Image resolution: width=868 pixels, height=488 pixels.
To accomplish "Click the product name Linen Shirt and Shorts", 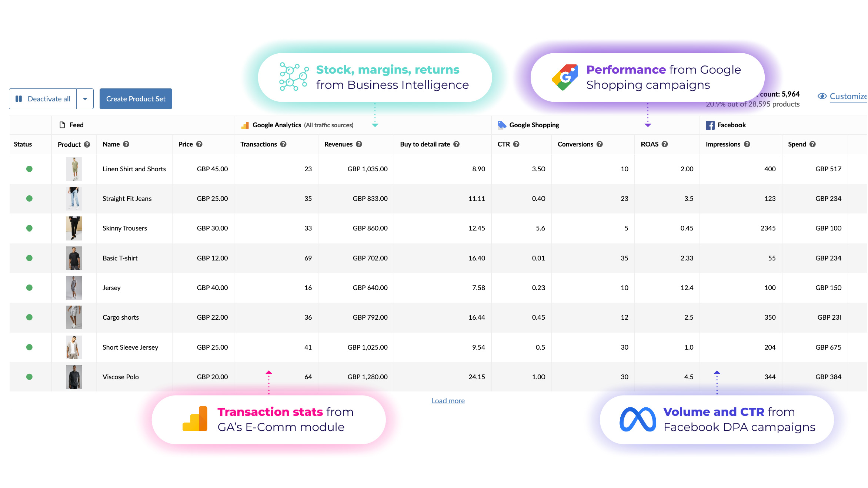I will click(x=134, y=169).
